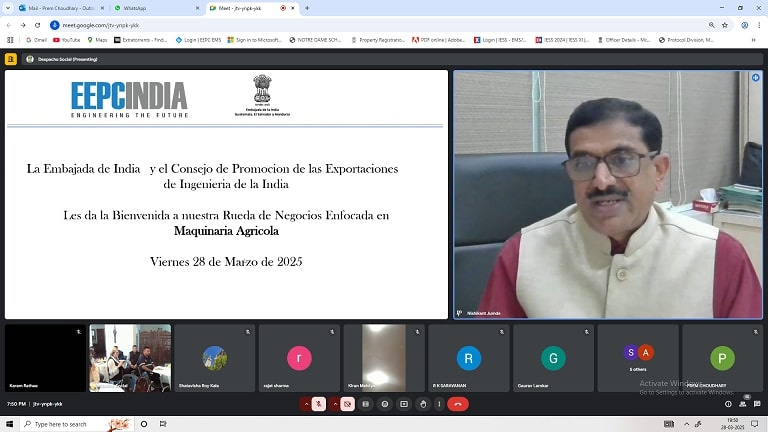This screenshot has height=432, width=768.
Task: Open the Sign in to Microsoft bookmark
Action: pyautogui.click(x=254, y=40)
